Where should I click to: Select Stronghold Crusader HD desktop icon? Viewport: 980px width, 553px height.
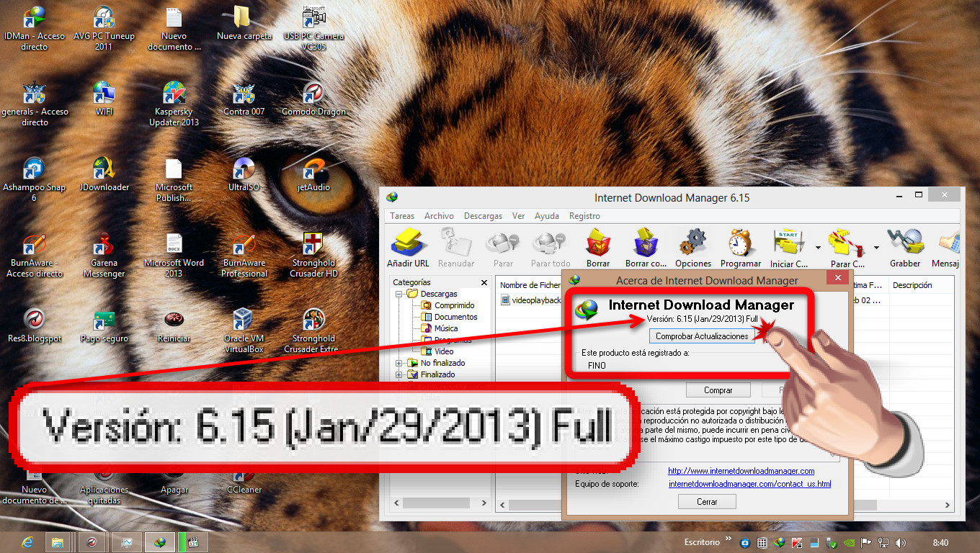pos(313,256)
